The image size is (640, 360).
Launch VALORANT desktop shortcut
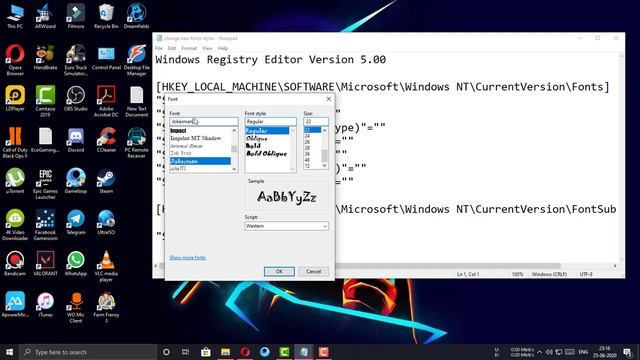45,263
